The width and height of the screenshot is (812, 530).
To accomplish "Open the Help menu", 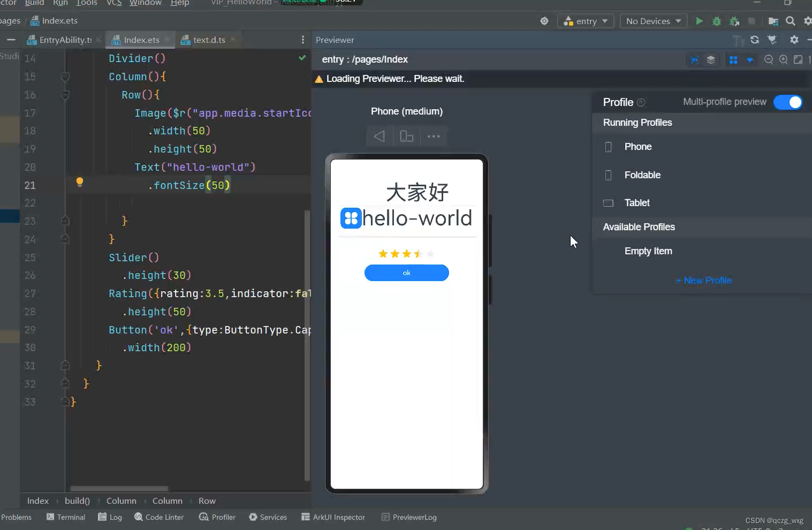I will pos(180,3).
